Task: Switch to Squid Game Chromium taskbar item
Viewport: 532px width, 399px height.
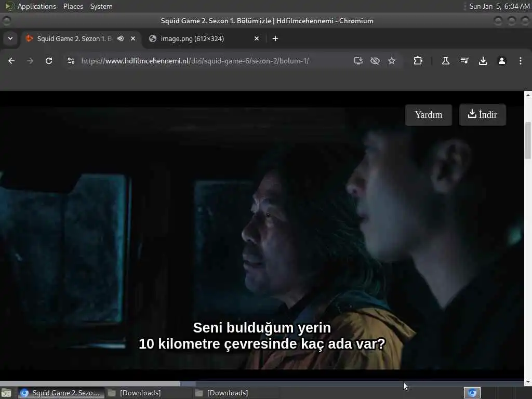Action: click(61, 393)
